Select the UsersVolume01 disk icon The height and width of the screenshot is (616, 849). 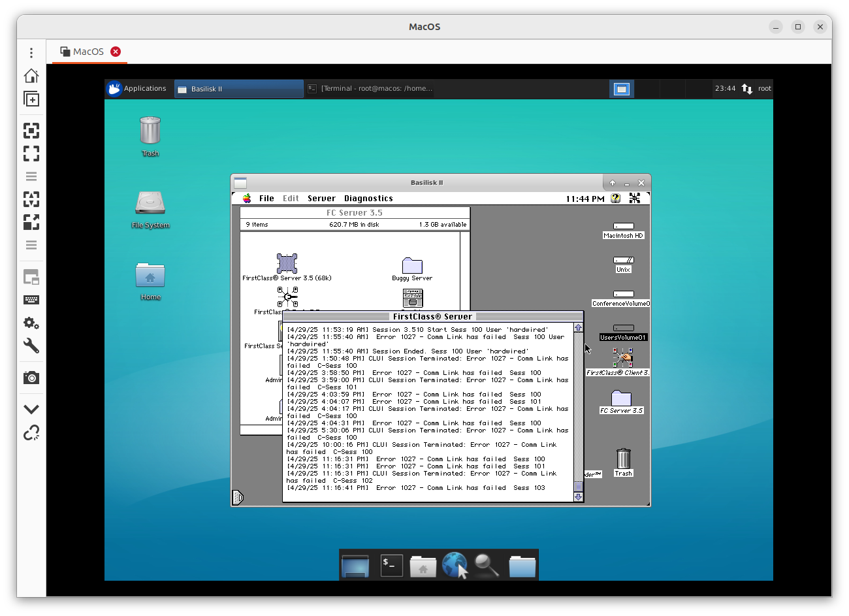pos(623,329)
